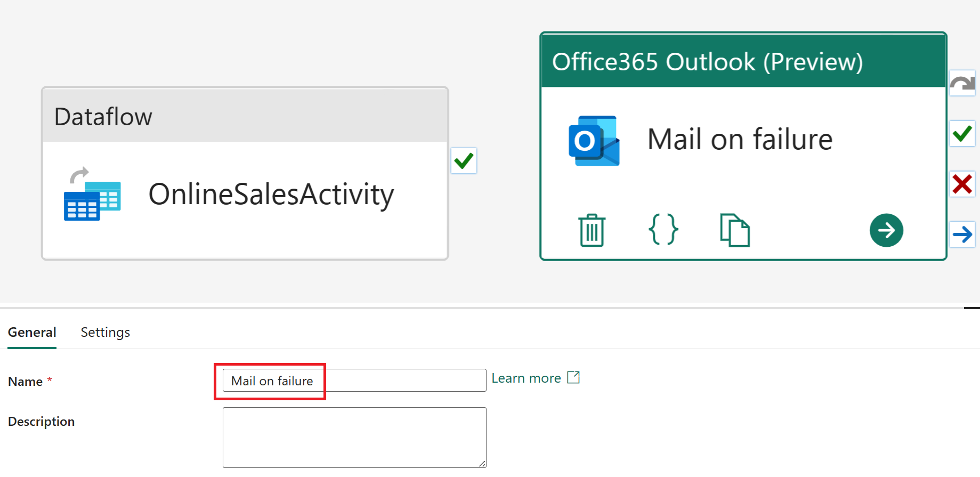Delete the Mail on failure activity
Image resolution: width=980 pixels, height=477 pixels.
pyautogui.click(x=592, y=230)
